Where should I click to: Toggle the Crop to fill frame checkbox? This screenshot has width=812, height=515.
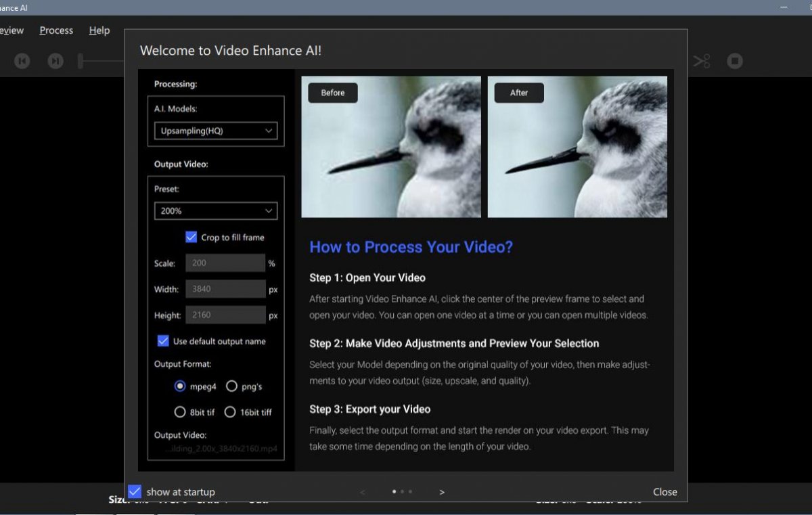point(191,237)
